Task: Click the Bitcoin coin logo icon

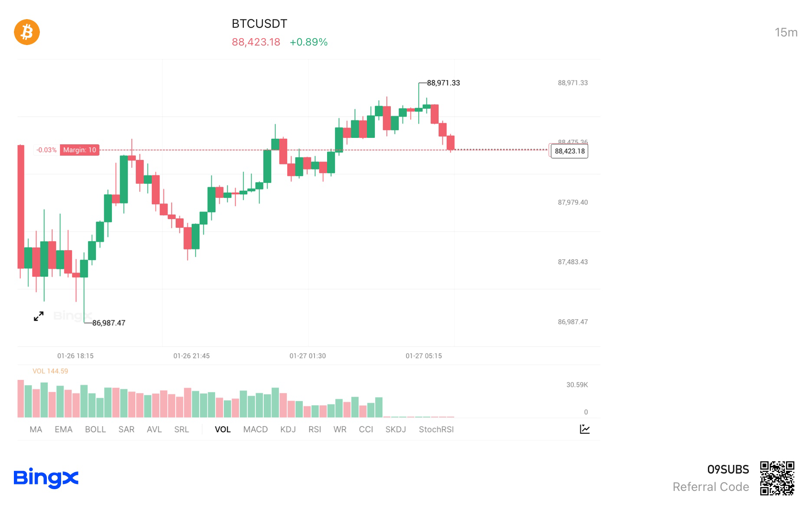Action: [x=27, y=32]
